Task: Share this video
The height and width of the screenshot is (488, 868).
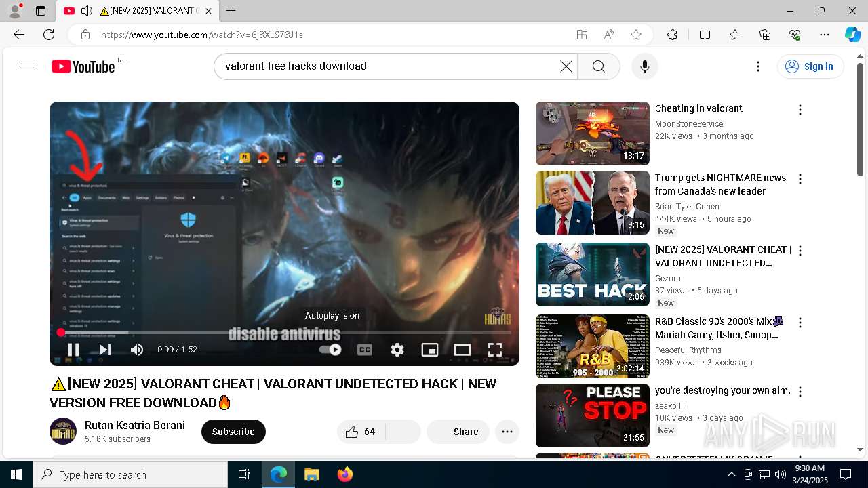Action: point(458,432)
